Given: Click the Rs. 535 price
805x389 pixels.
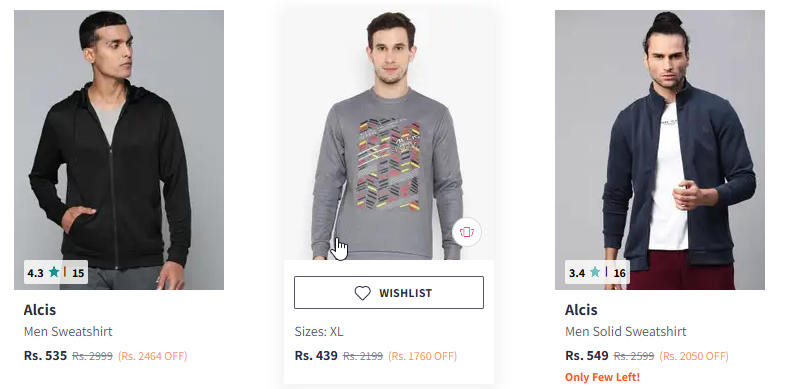Looking at the screenshot, I should pyautogui.click(x=45, y=356).
